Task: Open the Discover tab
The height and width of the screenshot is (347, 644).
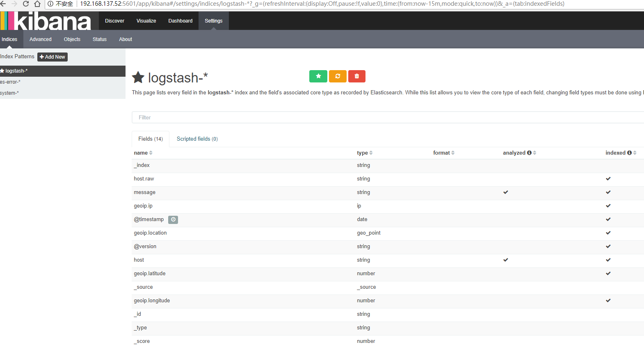Action: [x=114, y=21]
